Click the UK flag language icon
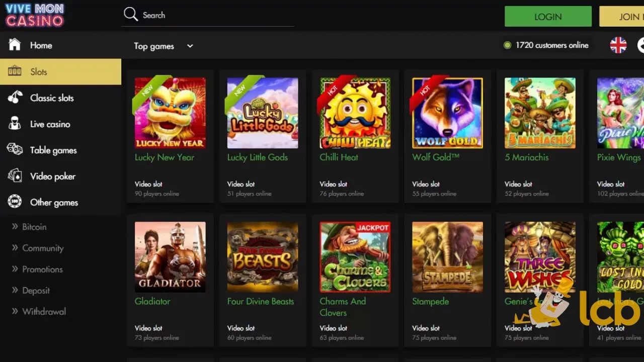The height and width of the screenshot is (362, 644). 618,45
